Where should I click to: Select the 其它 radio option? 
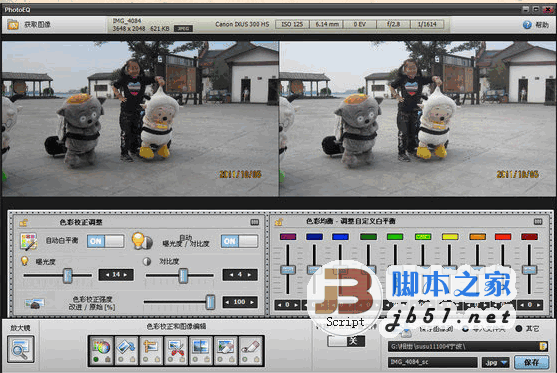[519, 329]
